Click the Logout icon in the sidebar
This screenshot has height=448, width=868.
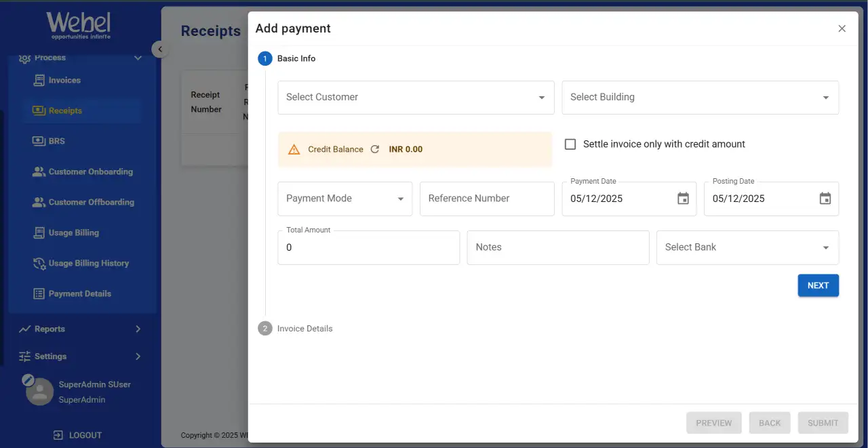(58, 435)
